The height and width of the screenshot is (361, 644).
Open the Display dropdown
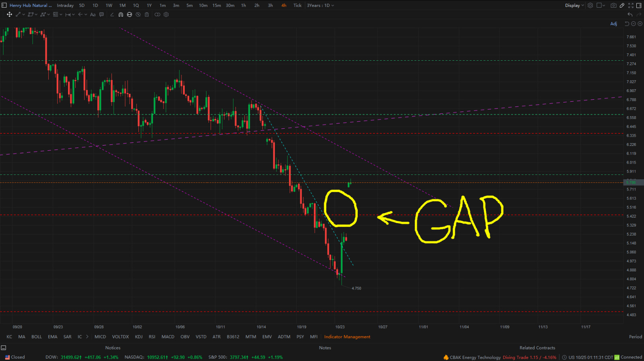click(574, 5)
